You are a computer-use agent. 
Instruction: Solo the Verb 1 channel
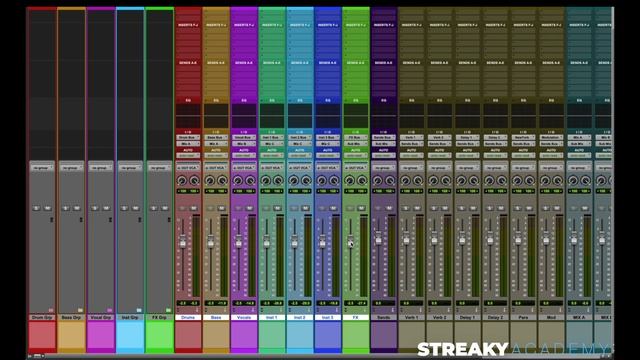[x=406, y=208]
